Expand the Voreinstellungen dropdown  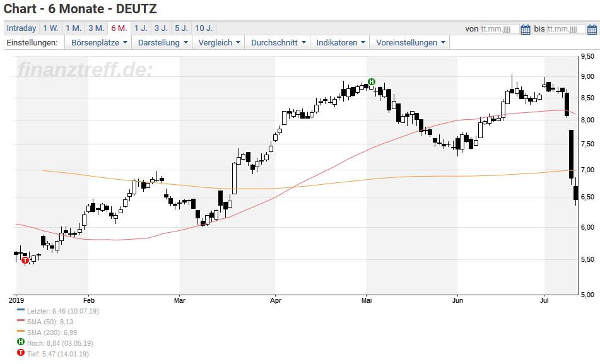coord(410,42)
